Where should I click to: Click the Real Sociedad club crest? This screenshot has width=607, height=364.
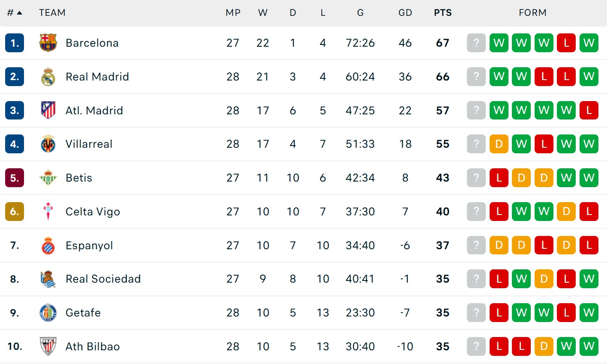[48, 279]
